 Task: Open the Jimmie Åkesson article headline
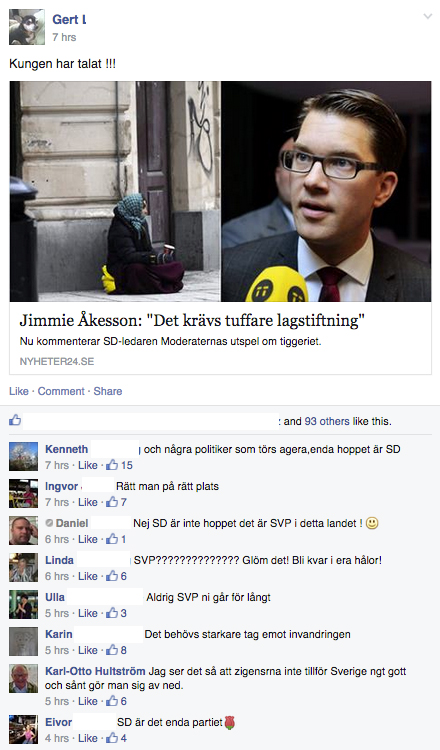192,320
